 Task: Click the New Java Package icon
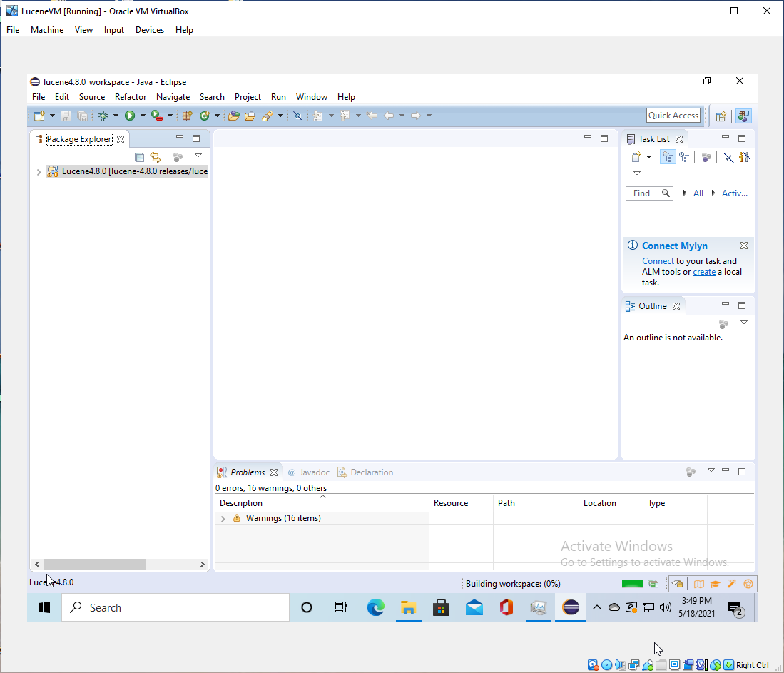click(187, 116)
